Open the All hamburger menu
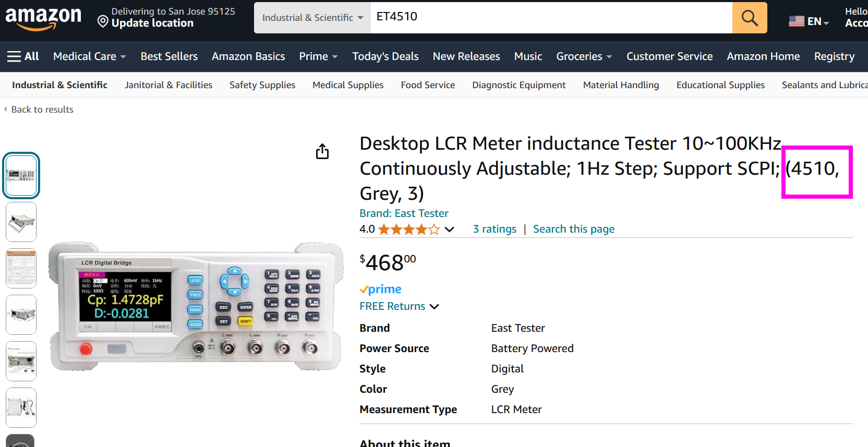The image size is (868, 447). [x=23, y=56]
